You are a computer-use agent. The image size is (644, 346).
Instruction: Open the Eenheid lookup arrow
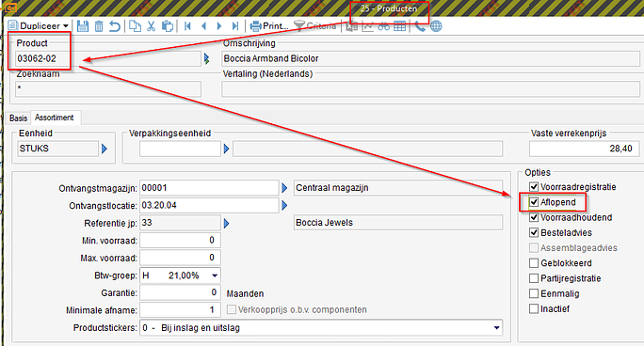pos(105,149)
